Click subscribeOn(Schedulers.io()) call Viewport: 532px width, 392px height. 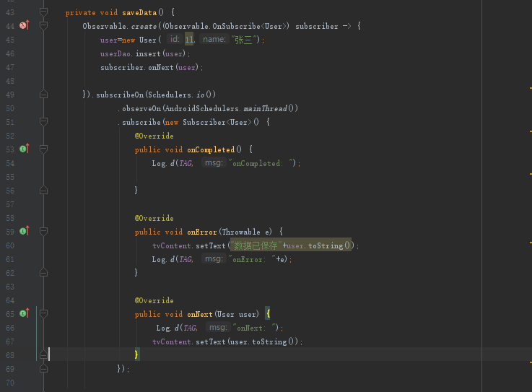156,95
